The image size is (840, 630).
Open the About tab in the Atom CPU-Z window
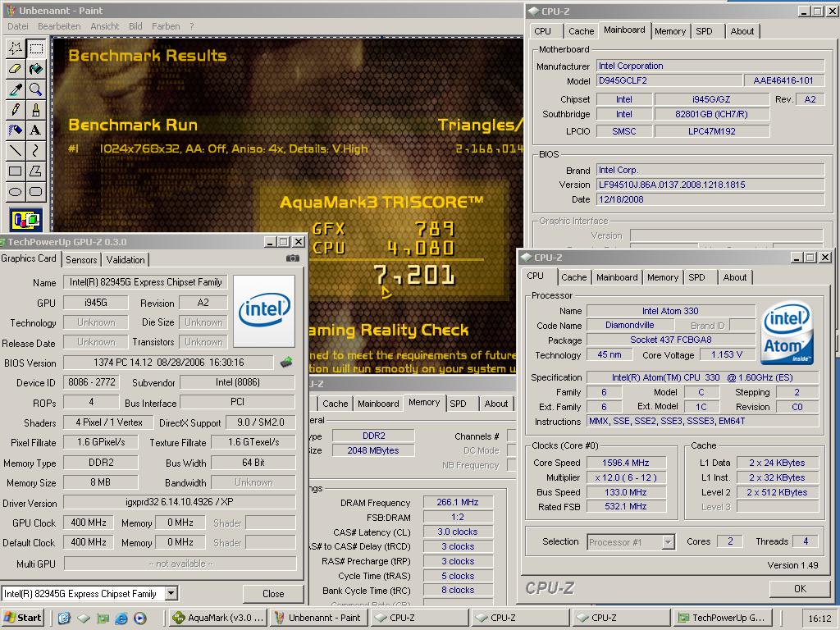pyautogui.click(x=735, y=277)
